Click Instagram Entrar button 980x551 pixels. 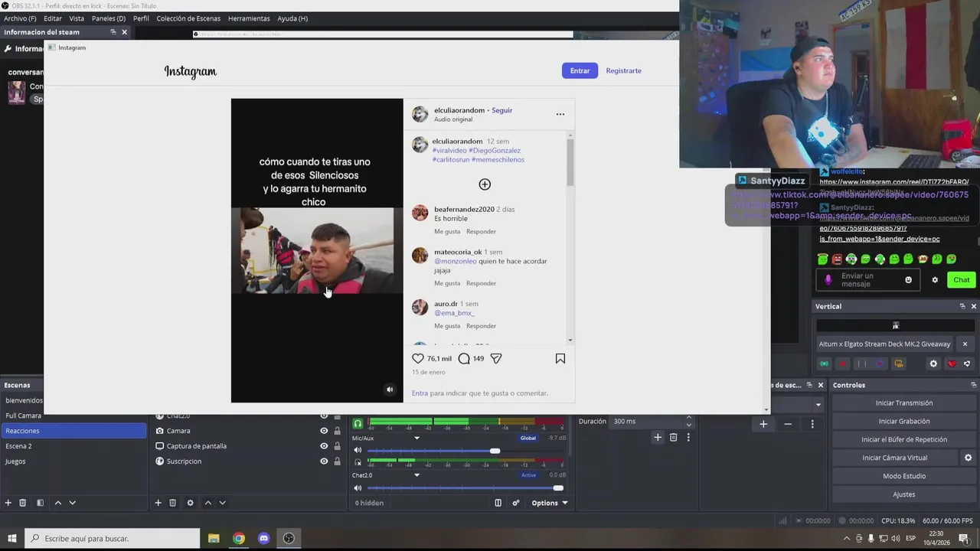coord(580,70)
